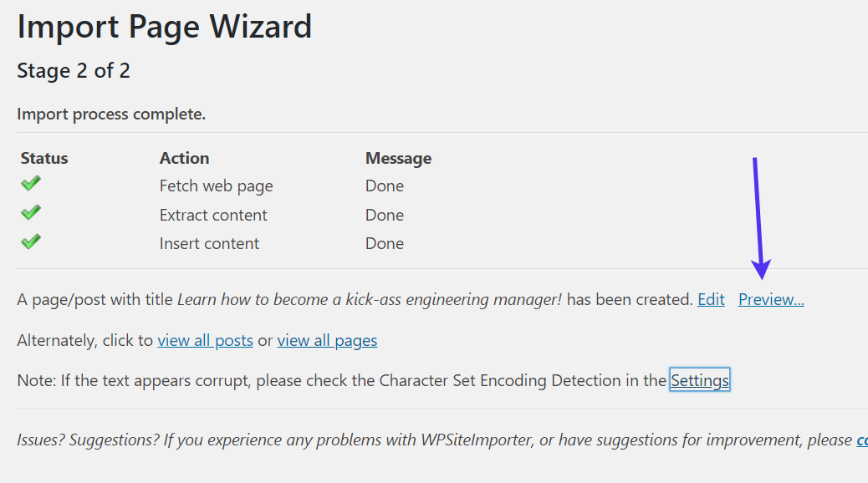Click the green checkmark beside Extract content
Screen dimensions: 868x483
tap(31, 213)
